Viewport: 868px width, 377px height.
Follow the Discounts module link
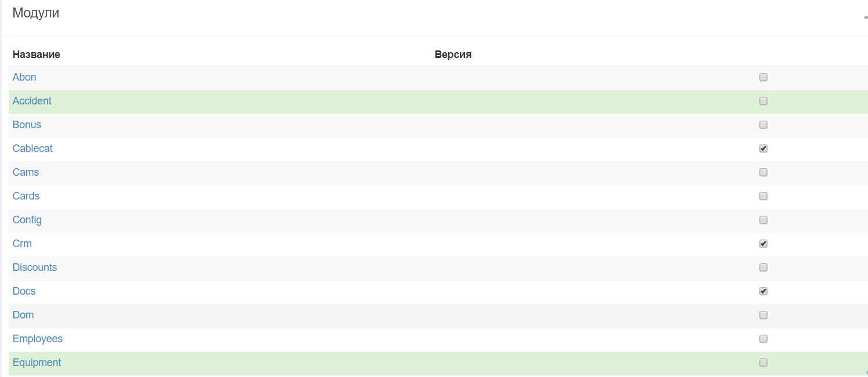tap(35, 267)
